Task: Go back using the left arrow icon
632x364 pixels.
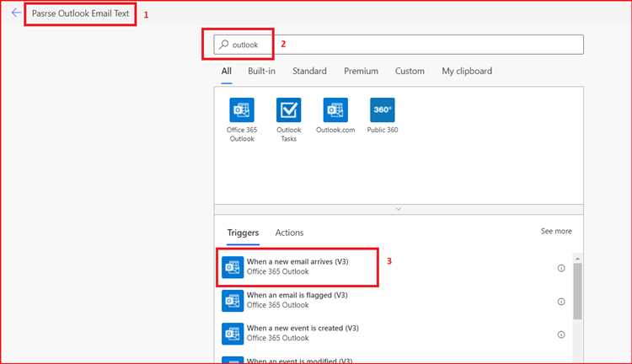Action: [16, 13]
